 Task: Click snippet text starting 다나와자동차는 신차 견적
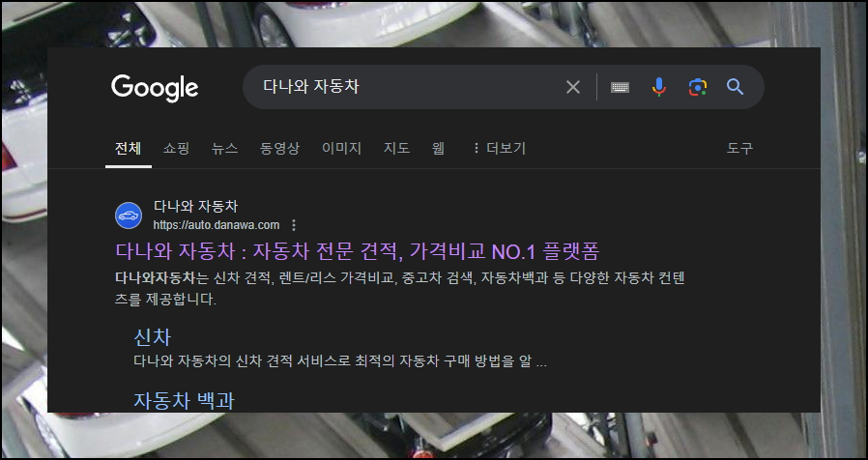(399, 288)
